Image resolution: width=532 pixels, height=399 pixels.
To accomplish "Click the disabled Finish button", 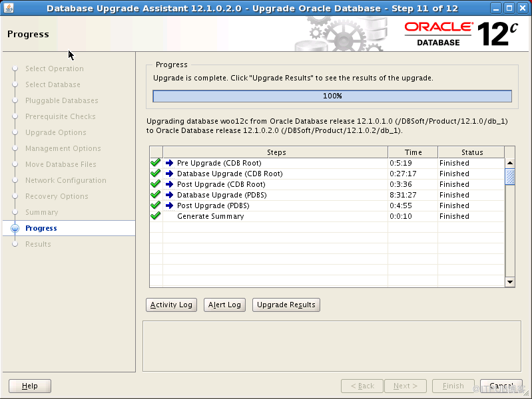I will (x=453, y=386).
